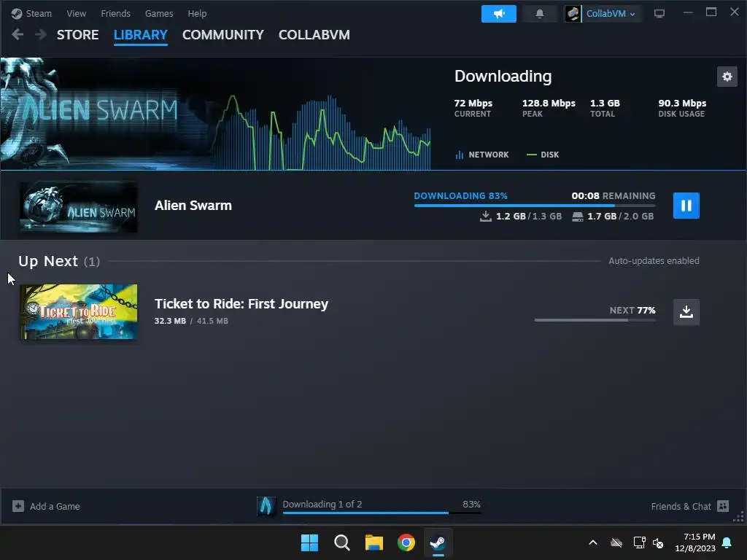
Task: Click the OneDrive cloud tray icon
Action: click(616, 542)
